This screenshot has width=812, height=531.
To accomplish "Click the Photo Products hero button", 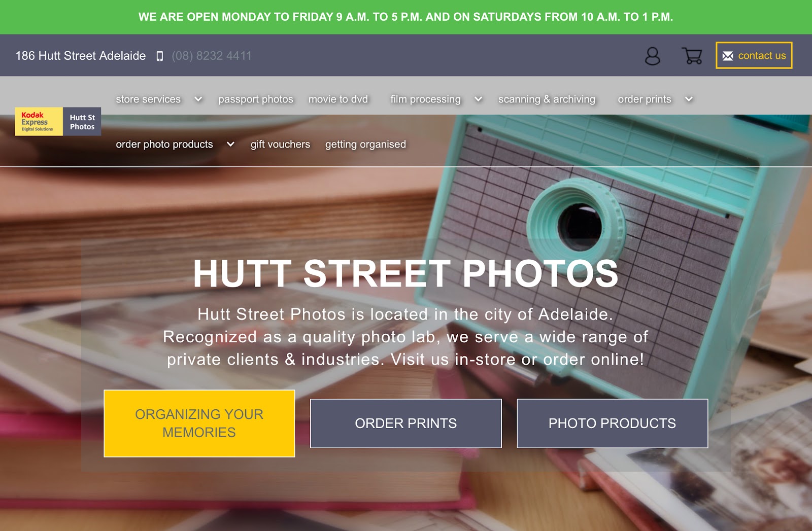I will coord(612,423).
